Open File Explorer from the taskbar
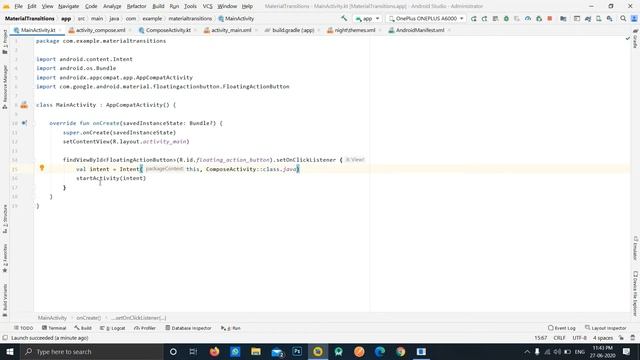This screenshot has width=640, height=360. (x=256, y=351)
